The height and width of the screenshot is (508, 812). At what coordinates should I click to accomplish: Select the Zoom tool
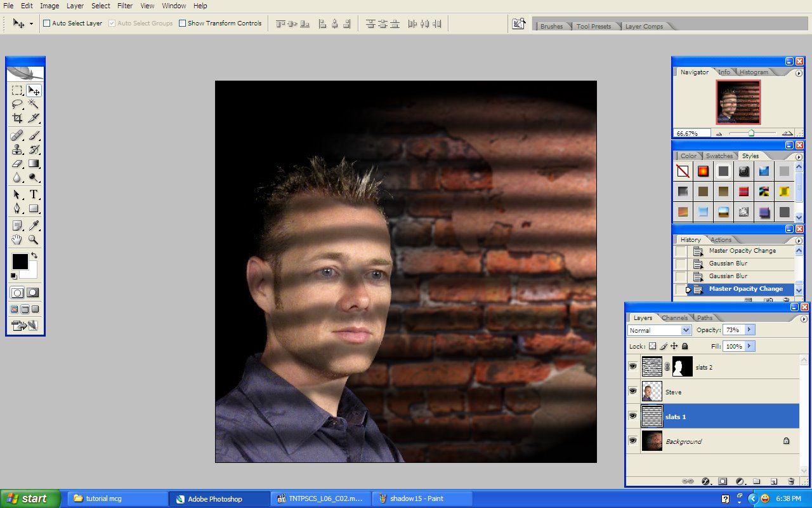[34, 239]
